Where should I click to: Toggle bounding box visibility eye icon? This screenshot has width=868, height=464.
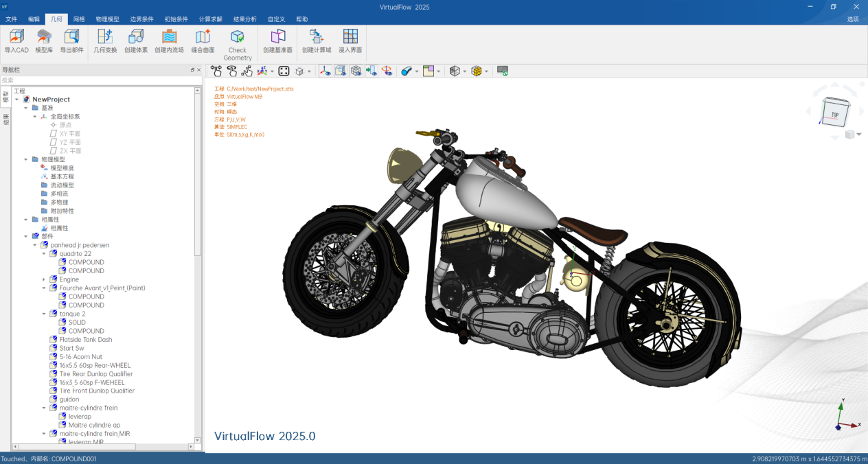tap(341, 71)
